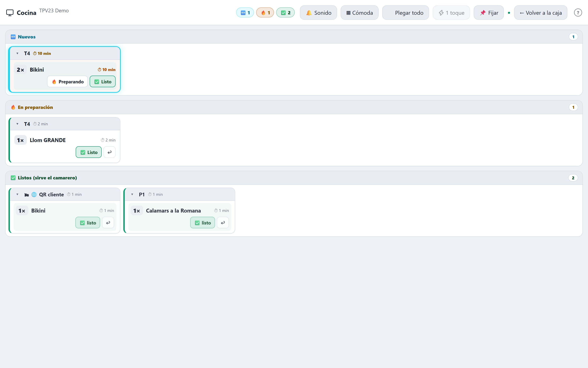Click the Listos (sirve el camarero) header
588x368 pixels.
[294, 178]
